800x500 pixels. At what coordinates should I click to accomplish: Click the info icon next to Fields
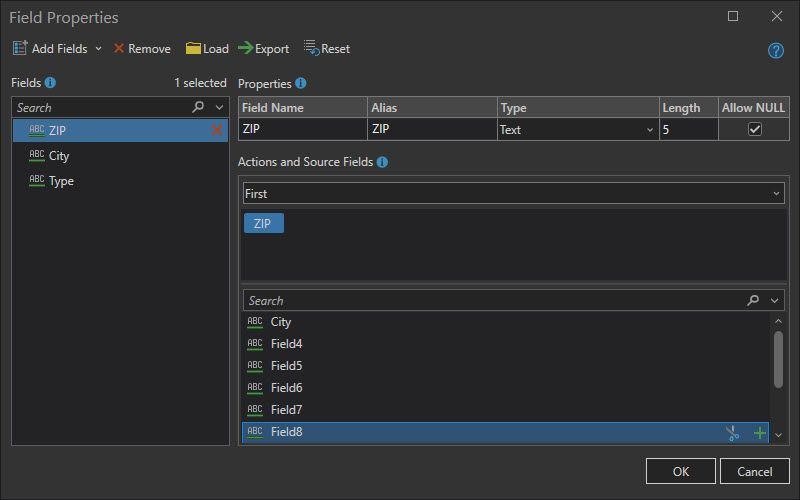point(50,82)
